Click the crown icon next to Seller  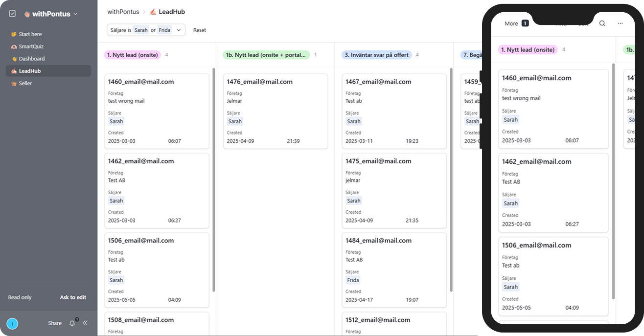(x=14, y=83)
